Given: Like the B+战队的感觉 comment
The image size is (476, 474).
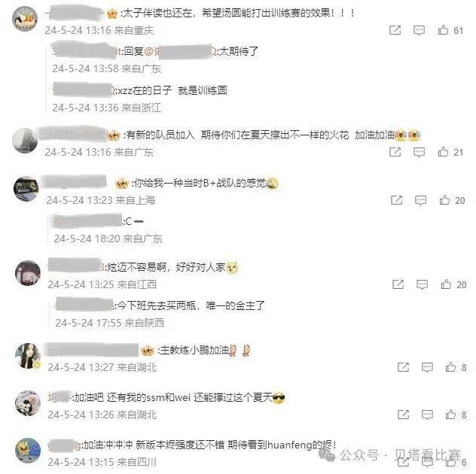Looking at the screenshot, I should tap(444, 200).
